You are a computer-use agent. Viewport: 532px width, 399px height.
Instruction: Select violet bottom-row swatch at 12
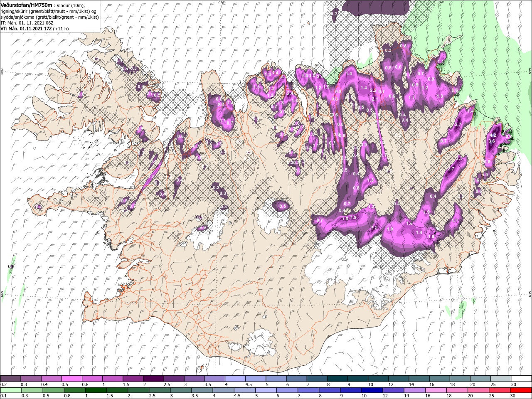coord(393,390)
